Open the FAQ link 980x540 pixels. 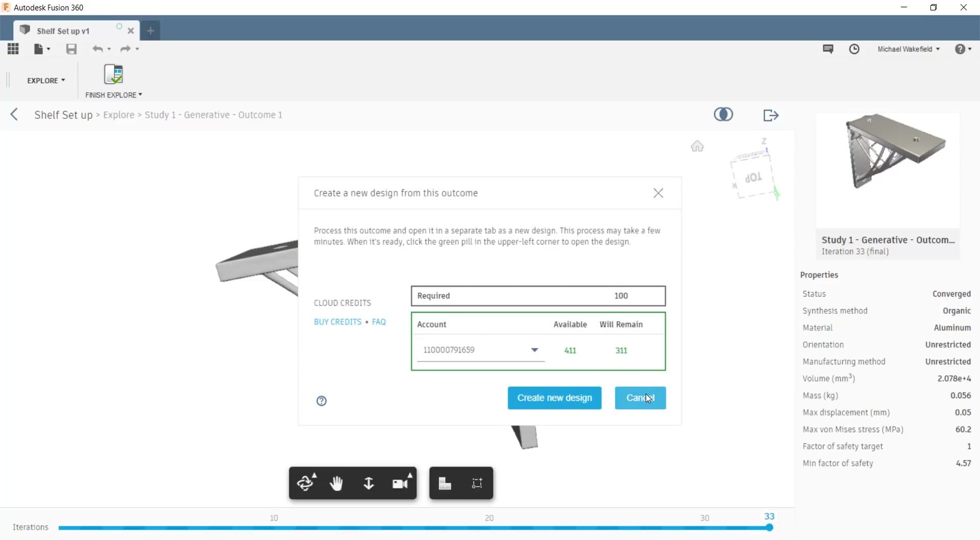[379, 322]
